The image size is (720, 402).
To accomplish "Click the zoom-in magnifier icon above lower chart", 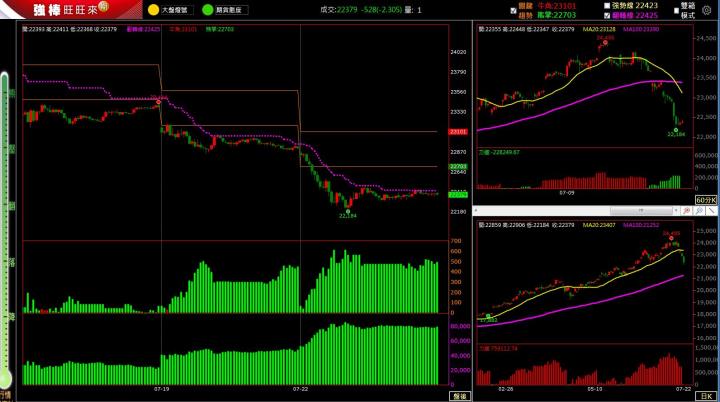I will pos(689,211).
